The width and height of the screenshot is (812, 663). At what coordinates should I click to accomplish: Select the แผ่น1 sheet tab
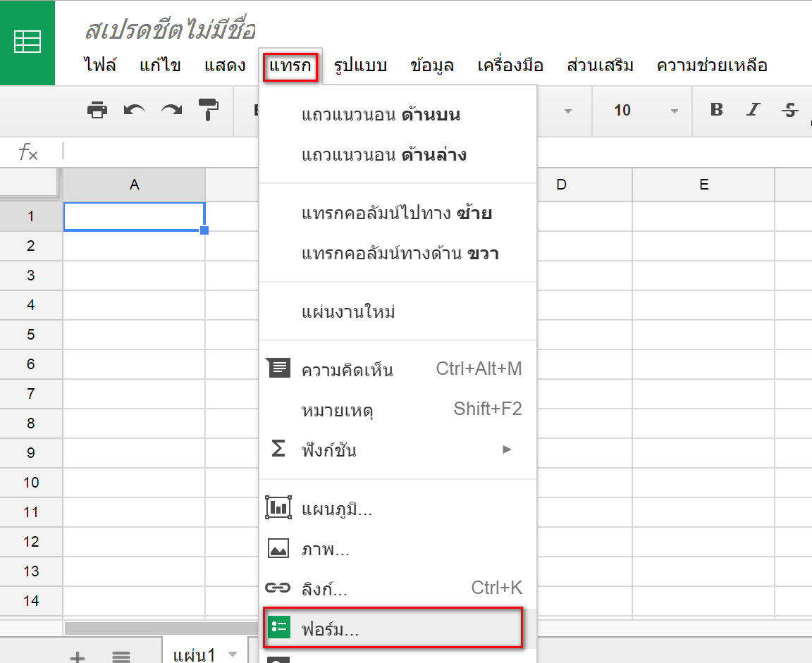205,650
